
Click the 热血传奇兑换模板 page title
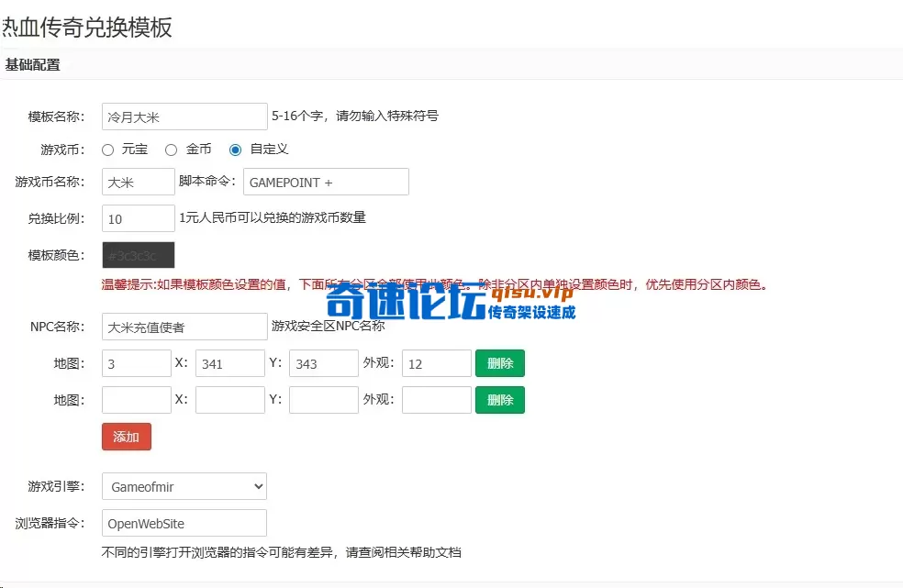click(x=86, y=28)
